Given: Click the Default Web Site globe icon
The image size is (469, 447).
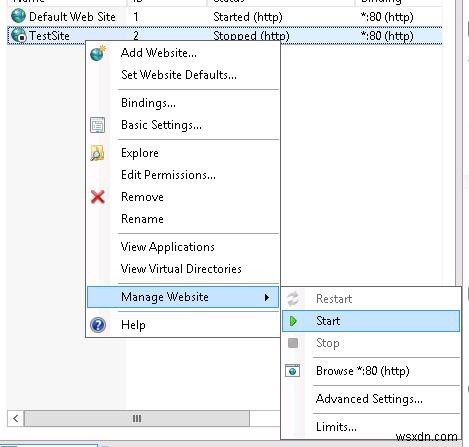Looking at the screenshot, I should coord(18,16).
